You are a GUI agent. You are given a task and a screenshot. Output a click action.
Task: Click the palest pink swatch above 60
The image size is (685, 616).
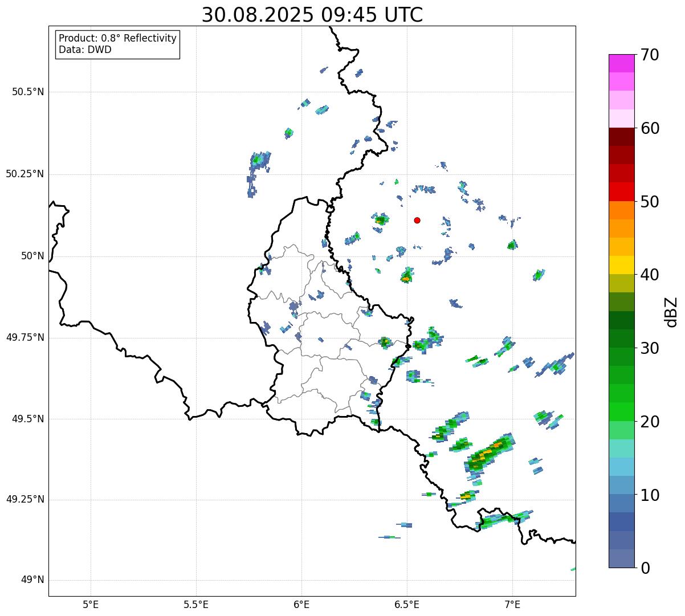point(622,119)
